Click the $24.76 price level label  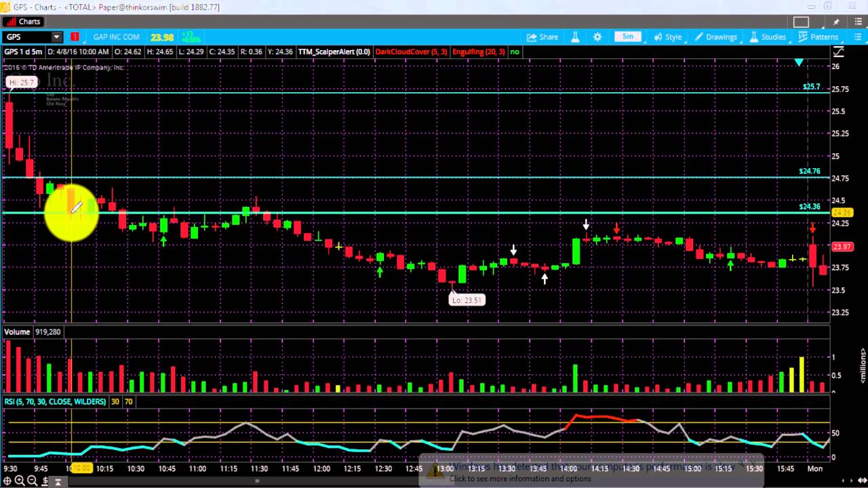810,171
